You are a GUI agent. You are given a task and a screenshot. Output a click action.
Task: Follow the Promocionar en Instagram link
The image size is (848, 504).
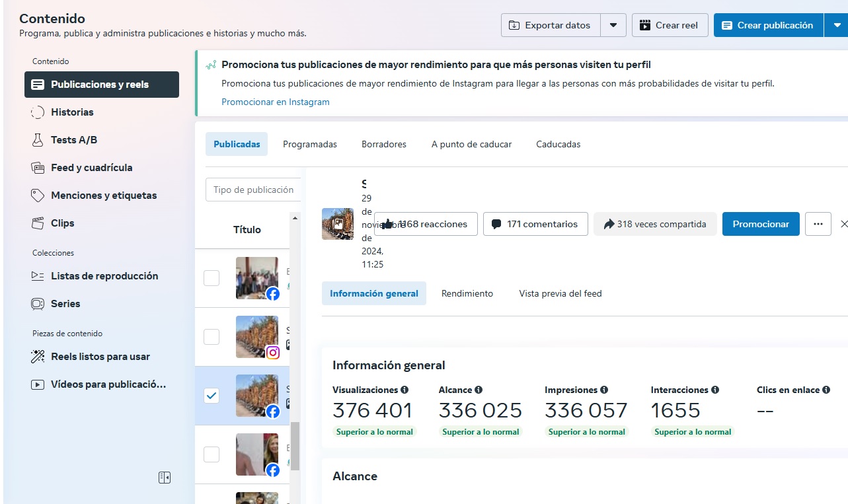pos(275,102)
